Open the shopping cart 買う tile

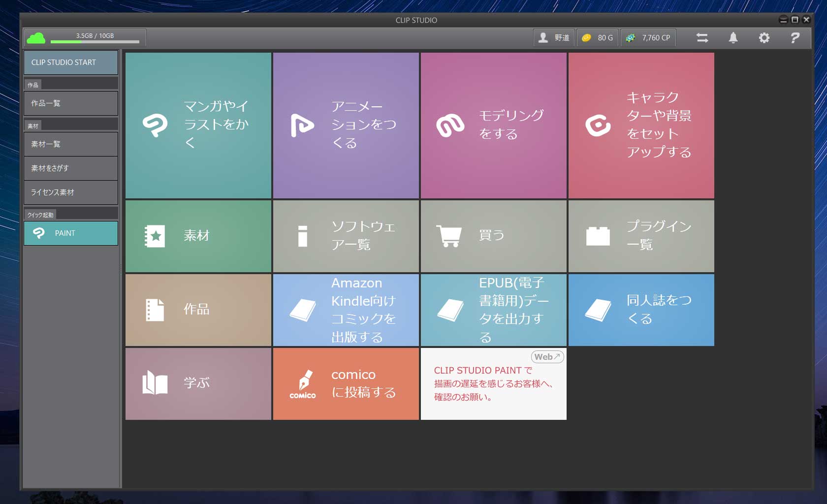coord(493,236)
